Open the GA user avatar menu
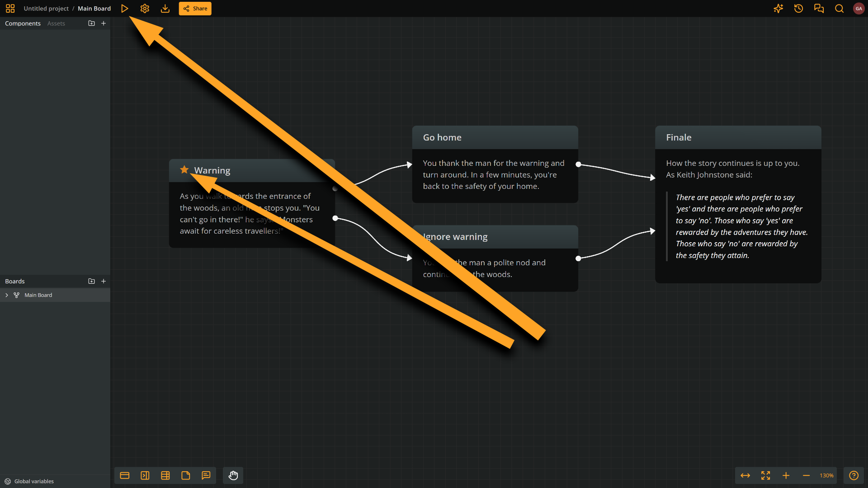 pyautogui.click(x=859, y=9)
